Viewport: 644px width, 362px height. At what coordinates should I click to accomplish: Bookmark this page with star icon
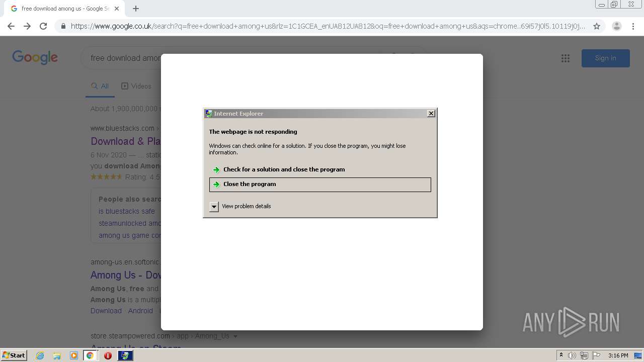click(x=597, y=26)
